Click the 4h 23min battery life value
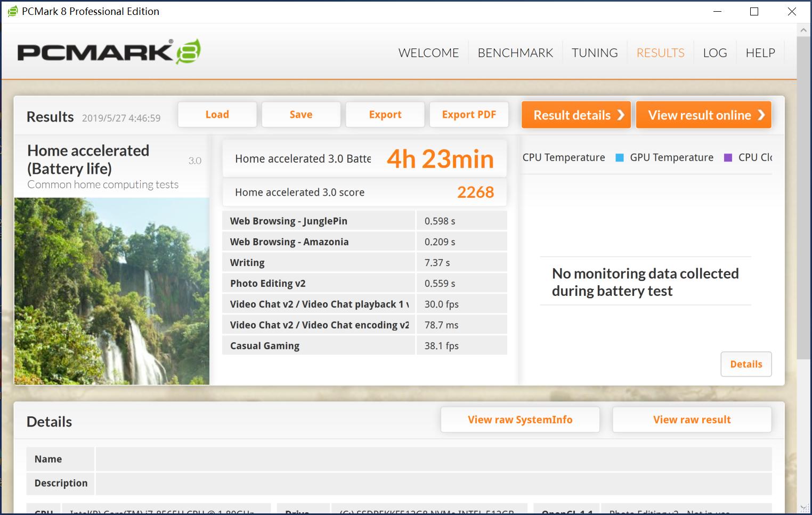 tap(440, 159)
